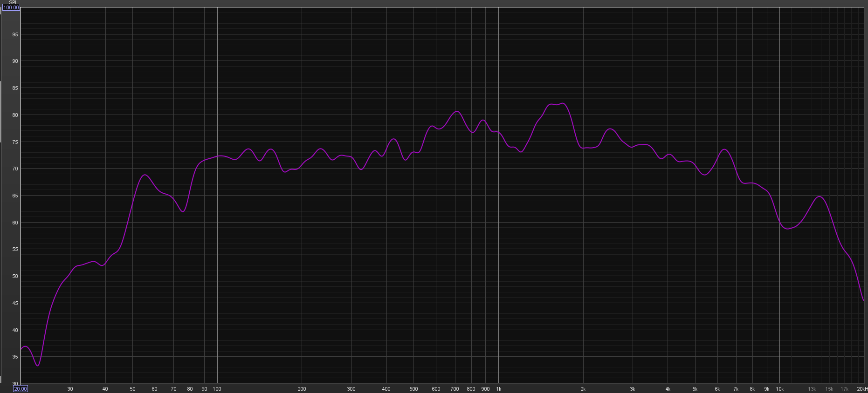Select the 45 dB label on SPL axis
The height and width of the screenshot is (393, 868).
[15, 303]
